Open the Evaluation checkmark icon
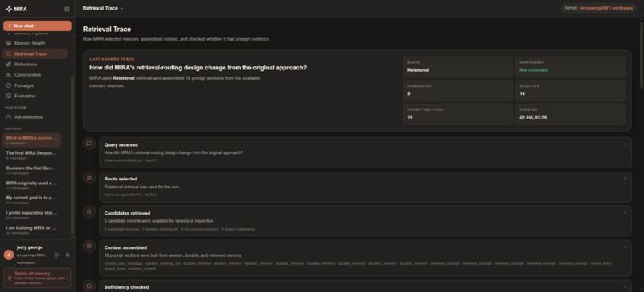The image size is (644, 292). tap(9, 96)
